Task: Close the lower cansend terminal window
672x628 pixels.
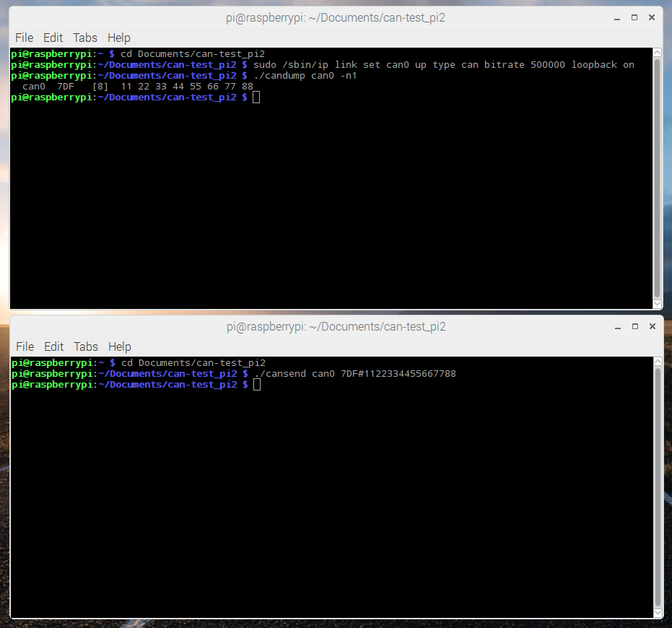Action: click(653, 326)
